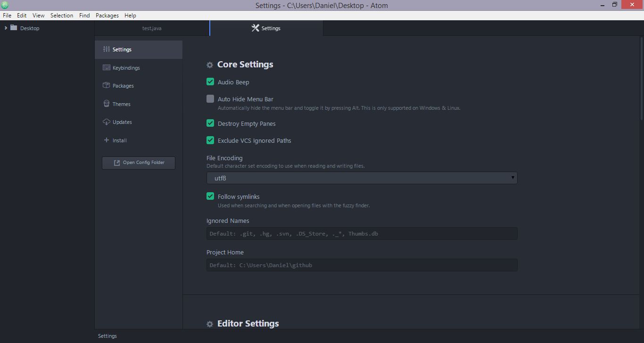
Task: Open the Packages menu
Action: 107,15
